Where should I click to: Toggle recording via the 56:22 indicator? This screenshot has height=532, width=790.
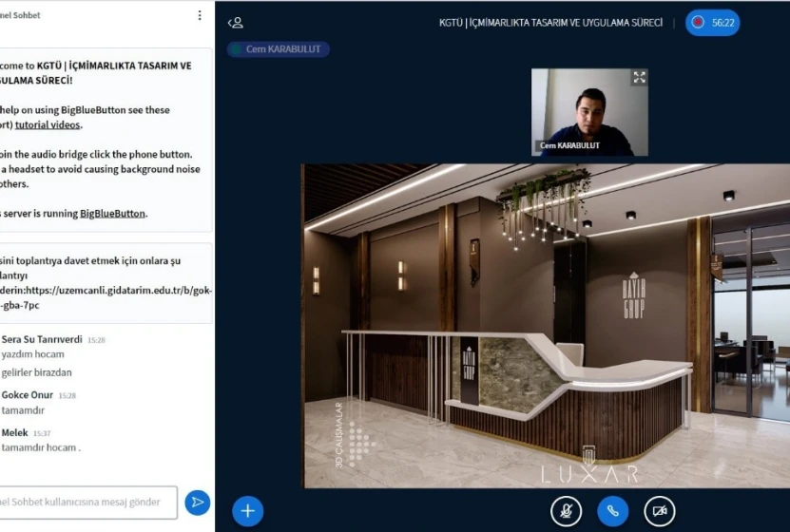point(712,23)
